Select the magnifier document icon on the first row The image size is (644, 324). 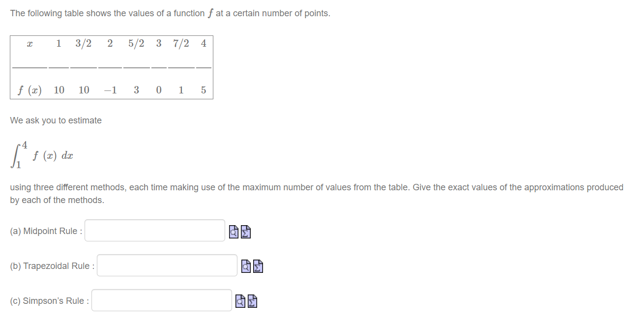point(233,232)
